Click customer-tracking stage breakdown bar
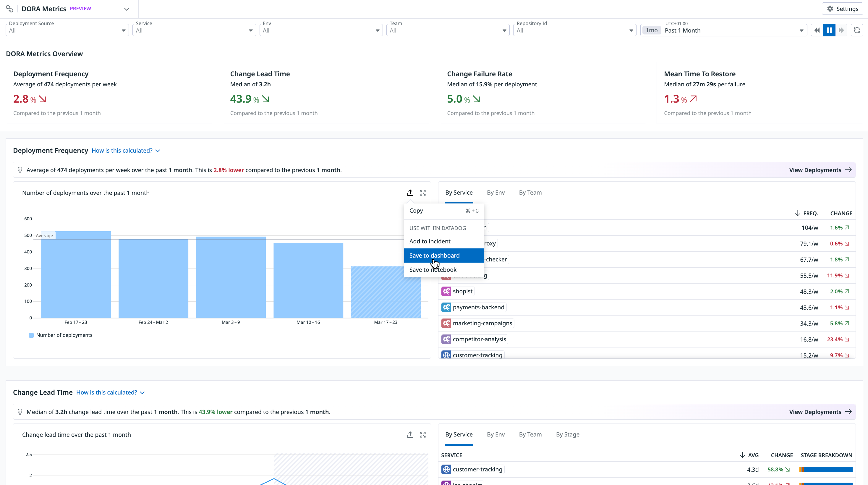 (826, 469)
